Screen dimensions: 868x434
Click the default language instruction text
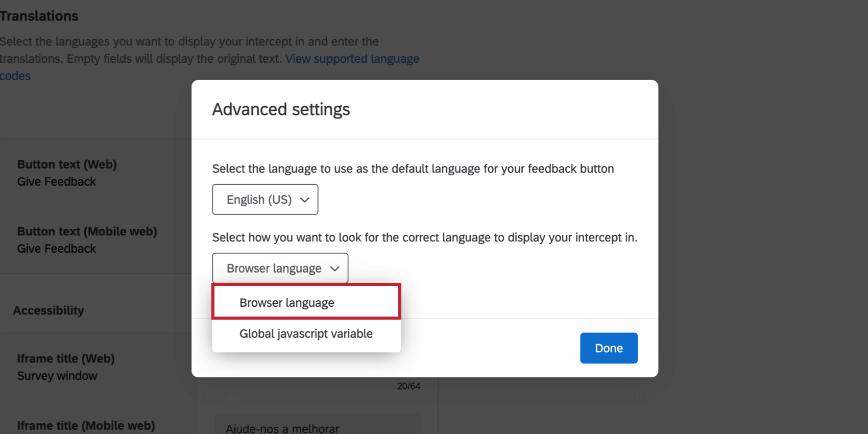tap(413, 169)
